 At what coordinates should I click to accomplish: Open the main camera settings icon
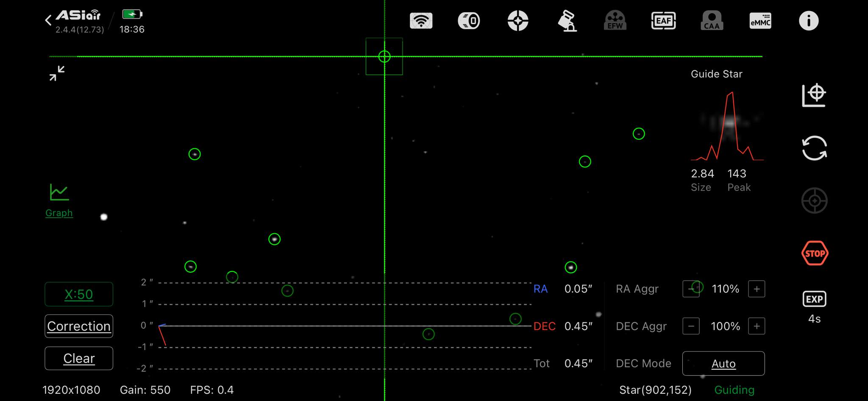469,21
